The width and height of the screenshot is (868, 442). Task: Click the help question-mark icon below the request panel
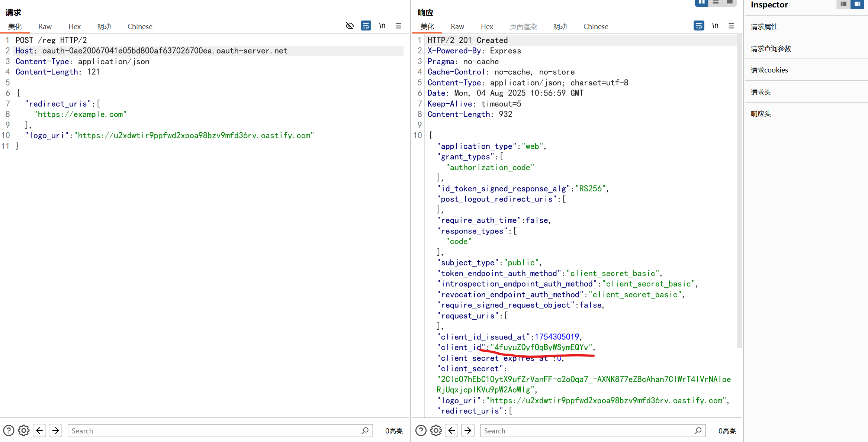(x=8, y=430)
